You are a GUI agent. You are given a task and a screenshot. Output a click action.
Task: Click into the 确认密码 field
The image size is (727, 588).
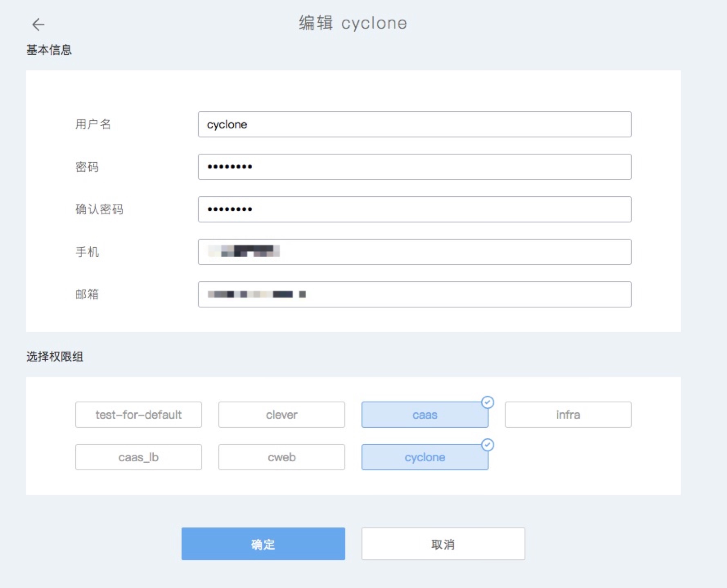[414, 209]
